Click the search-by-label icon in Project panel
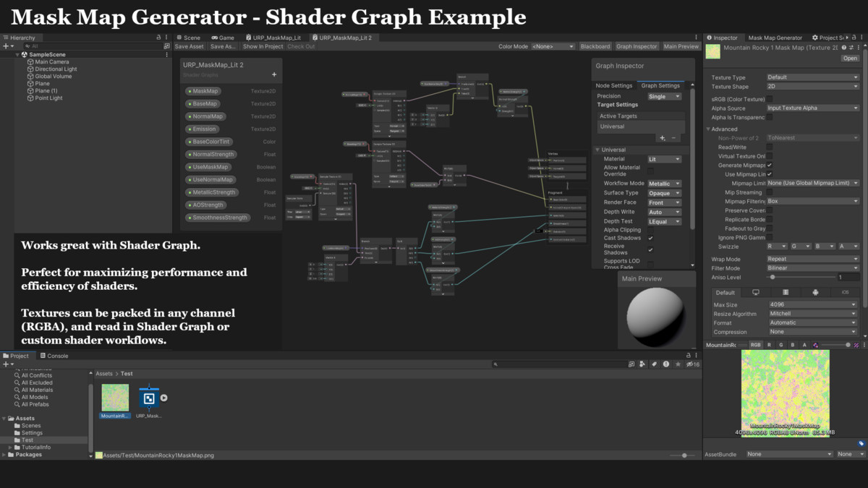This screenshot has width=868, height=488. (x=653, y=364)
